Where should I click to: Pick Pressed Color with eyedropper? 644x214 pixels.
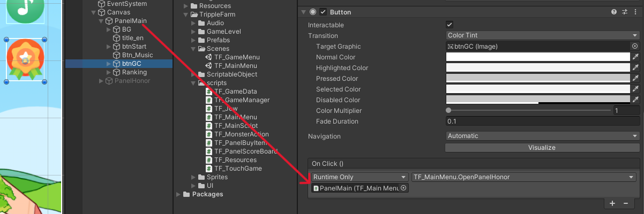coord(636,79)
